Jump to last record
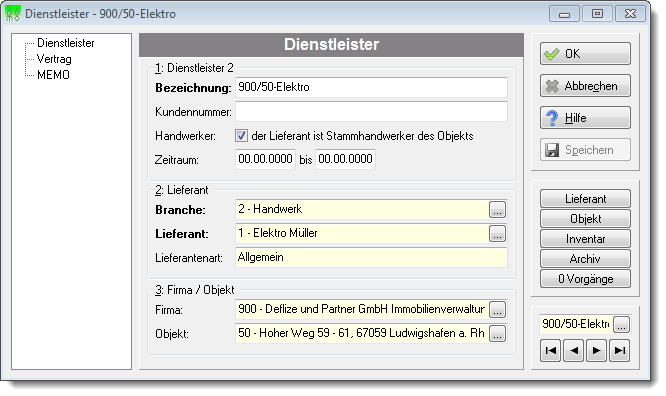The image size is (666, 396). click(x=620, y=351)
